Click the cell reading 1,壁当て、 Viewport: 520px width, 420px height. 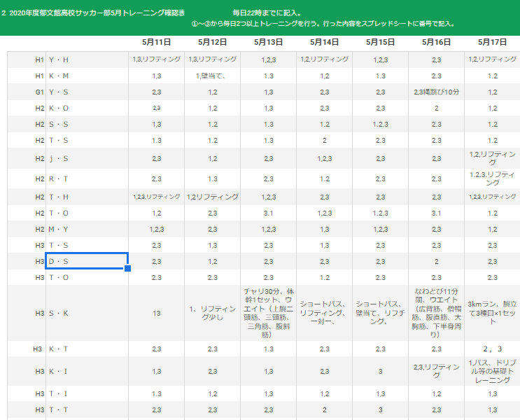[212, 76]
